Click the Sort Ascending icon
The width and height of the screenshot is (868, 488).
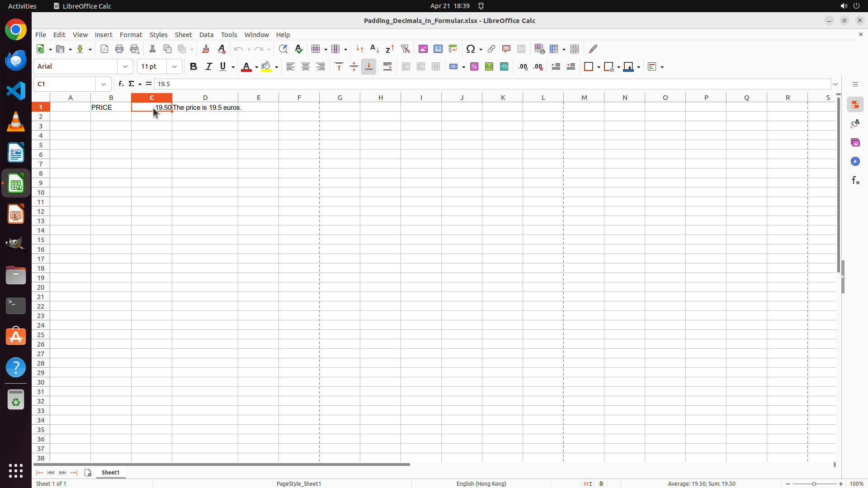(374, 49)
